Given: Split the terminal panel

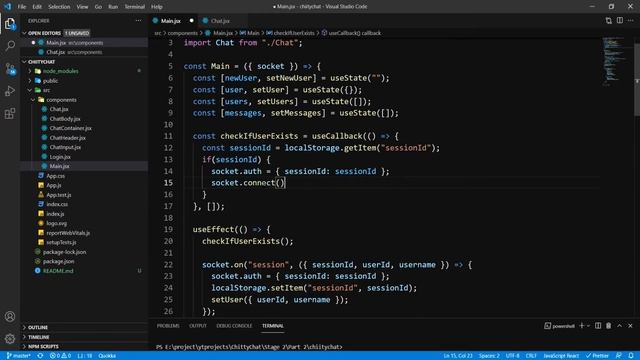Looking at the screenshot, I should pos(598,326).
